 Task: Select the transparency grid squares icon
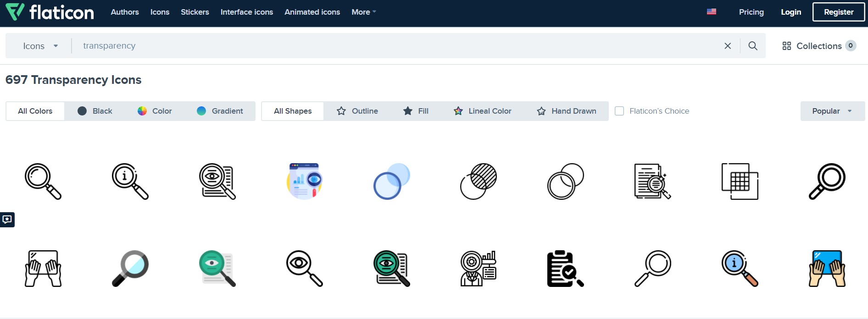tap(740, 181)
